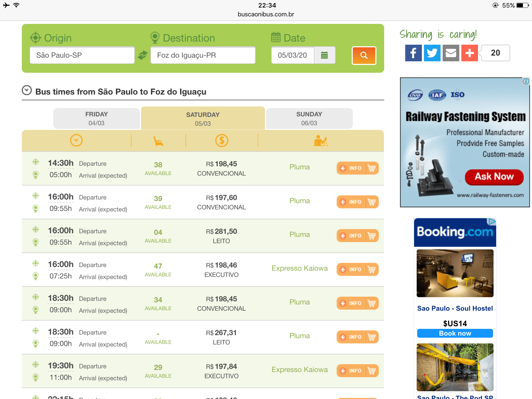Swap origin and destination with arrows icon
The height and width of the screenshot is (399, 532).
click(142, 55)
